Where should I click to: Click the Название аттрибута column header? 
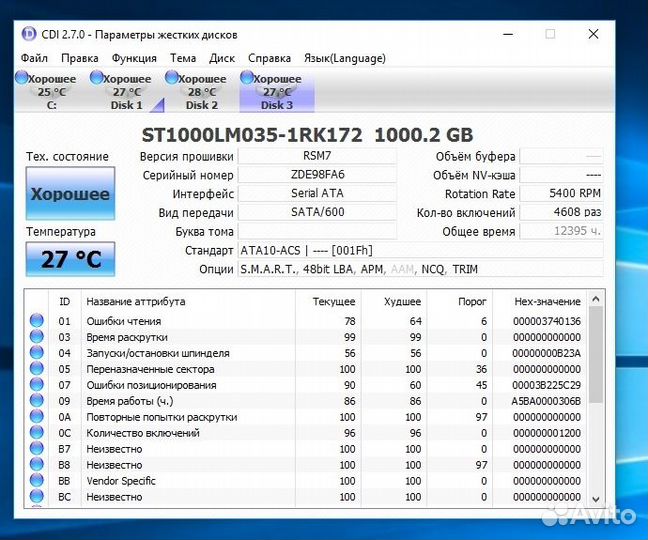click(188, 302)
